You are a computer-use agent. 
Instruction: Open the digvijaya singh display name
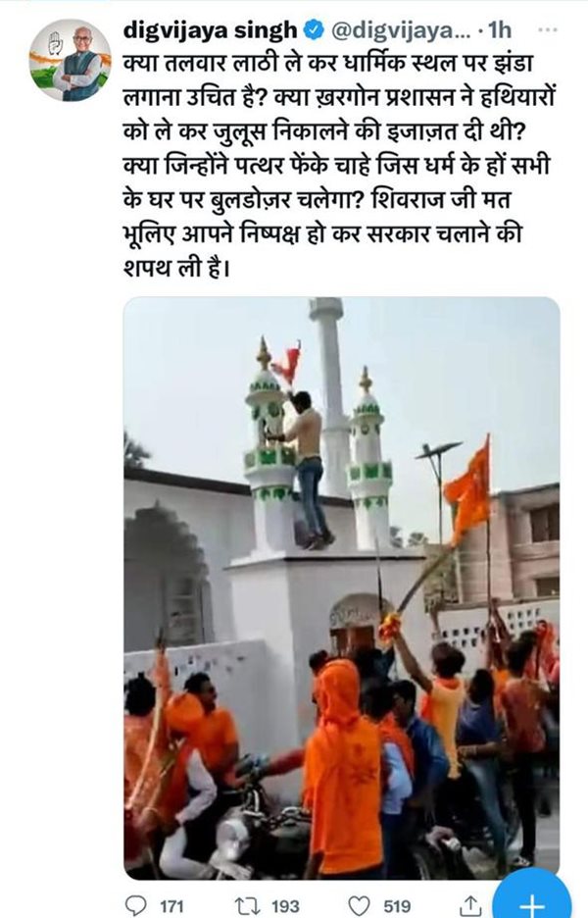coord(210,29)
